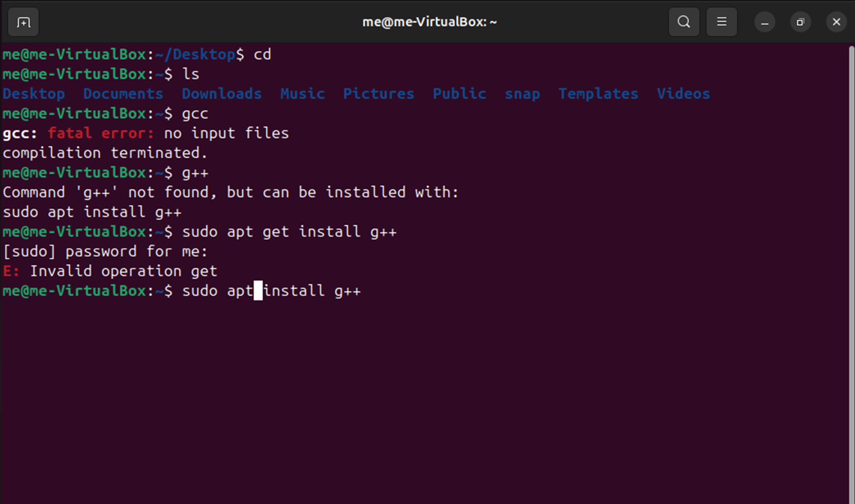
Task: Minimize the terminal window
Action: click(x=764, y=22)
